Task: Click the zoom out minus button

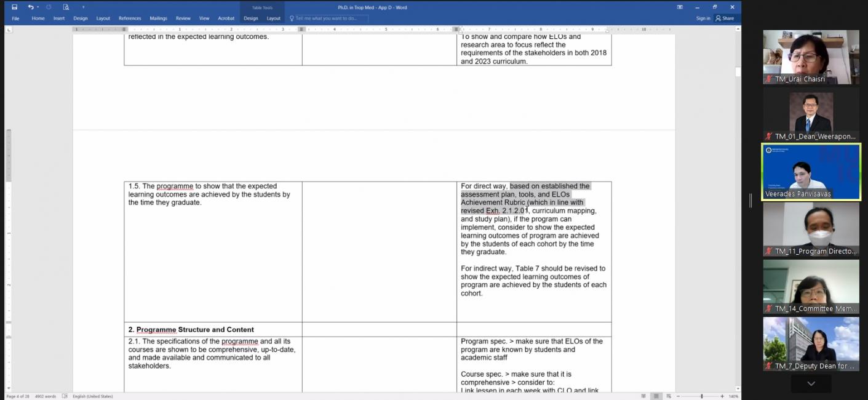Action: (x=678, y=396)
